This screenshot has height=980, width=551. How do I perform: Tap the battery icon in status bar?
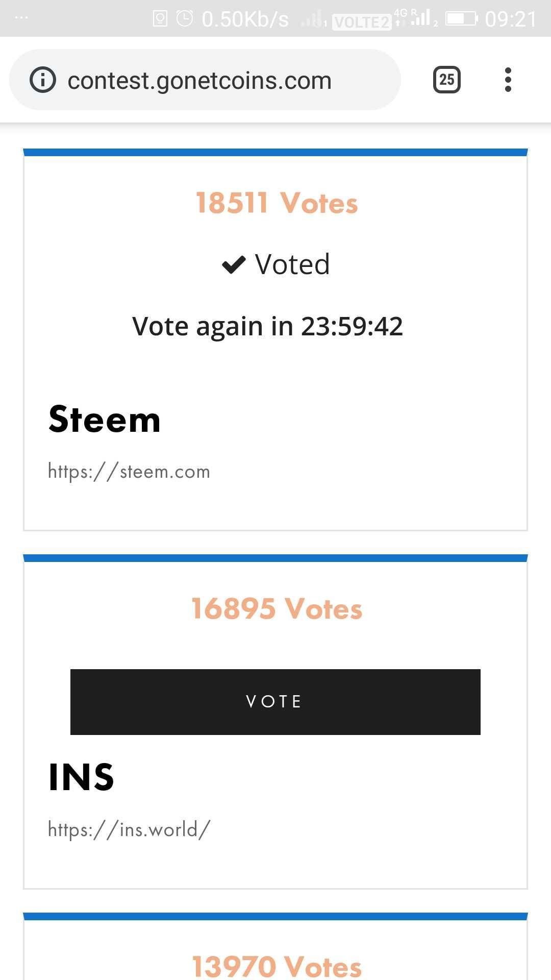[462, 19]
